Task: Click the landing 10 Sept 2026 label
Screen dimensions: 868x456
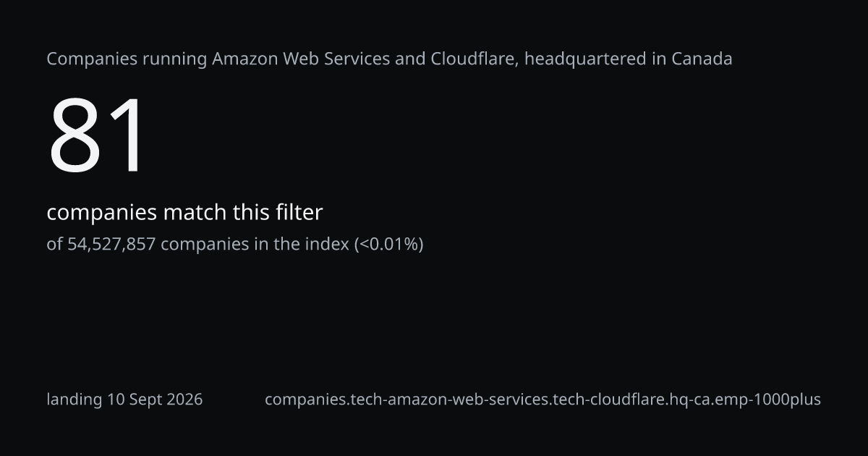Action: coord(124,400)
